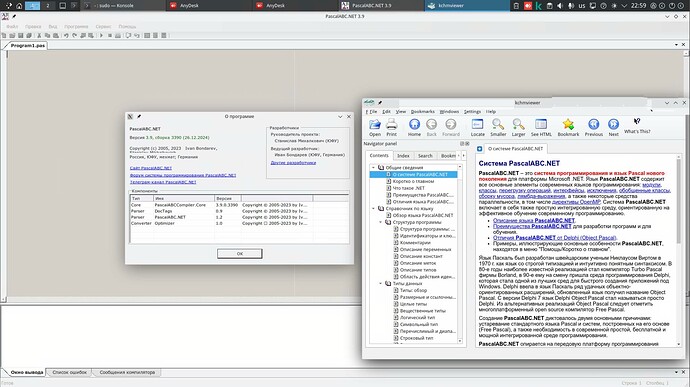Click the What's This? help icon
The image size is (690, 387).
[x=637, y=122]
